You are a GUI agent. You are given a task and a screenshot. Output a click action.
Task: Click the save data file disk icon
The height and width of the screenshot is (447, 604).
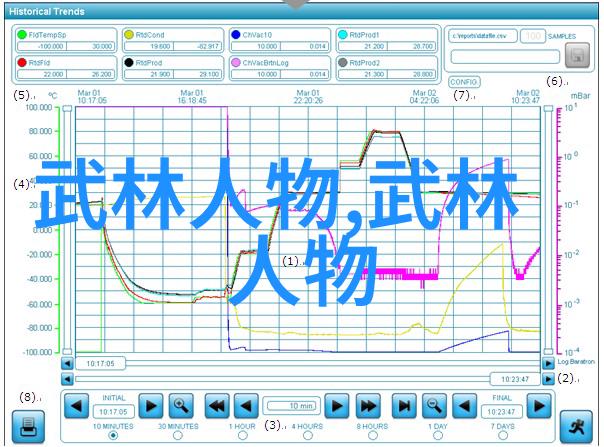tap(577, 55)
